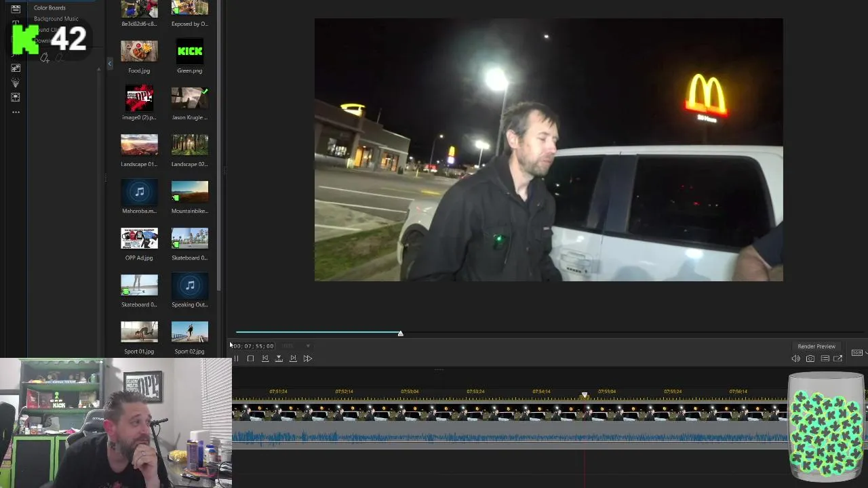Select the image0 (2) thumbnail
Screen dimensions: 868x488
click(139, 98)
